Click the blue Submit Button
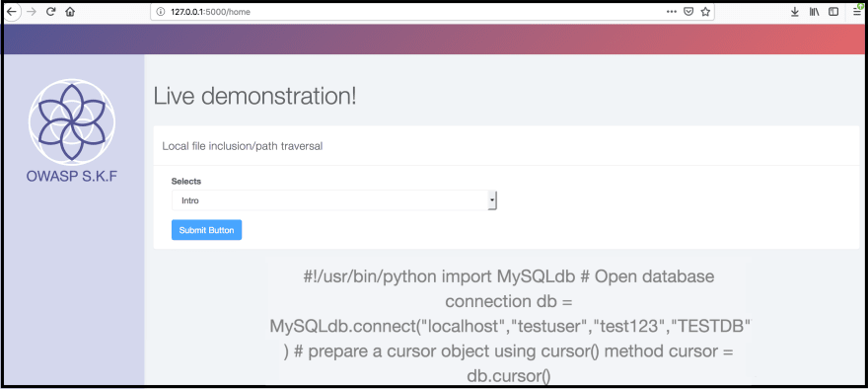Image resolution: width=868 pixels, height=389 pixels. coord(206,230)
